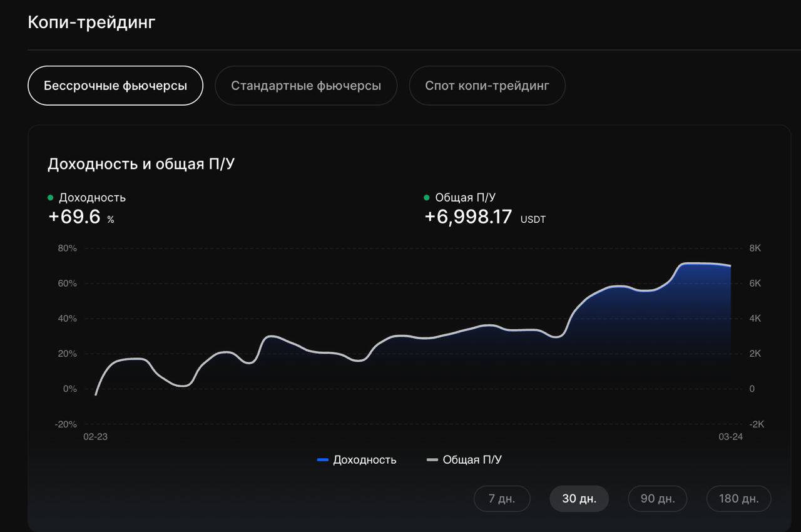Click the Доходность и общая П/У title

point(141,164)
